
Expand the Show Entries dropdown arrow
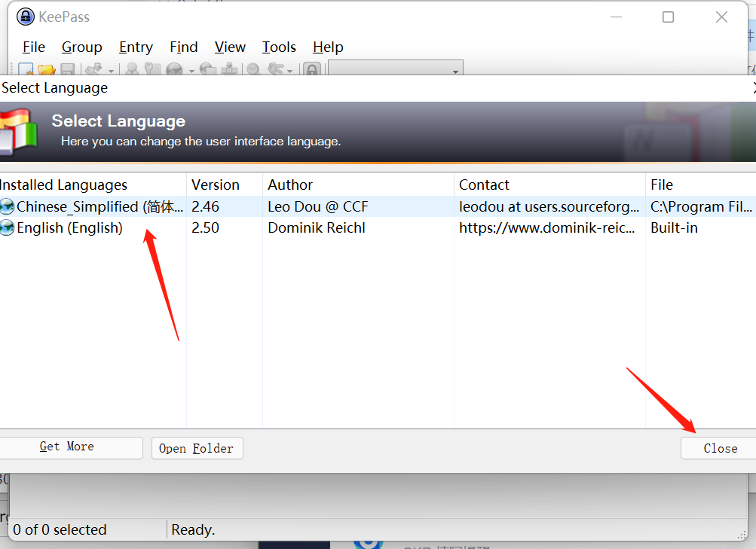click(289, 71)
